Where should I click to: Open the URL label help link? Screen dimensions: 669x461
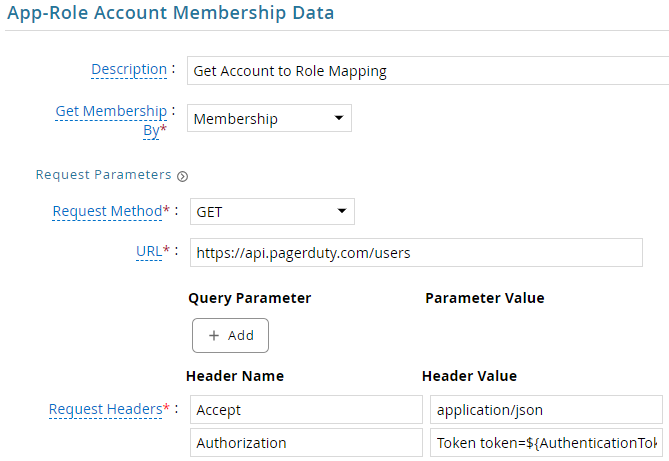click(149, 251)
